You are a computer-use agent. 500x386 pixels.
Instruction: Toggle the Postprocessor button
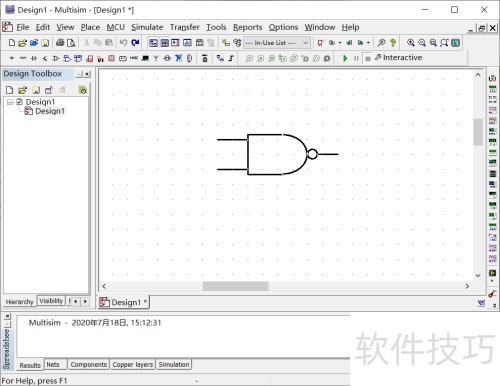tap(199, 43)
